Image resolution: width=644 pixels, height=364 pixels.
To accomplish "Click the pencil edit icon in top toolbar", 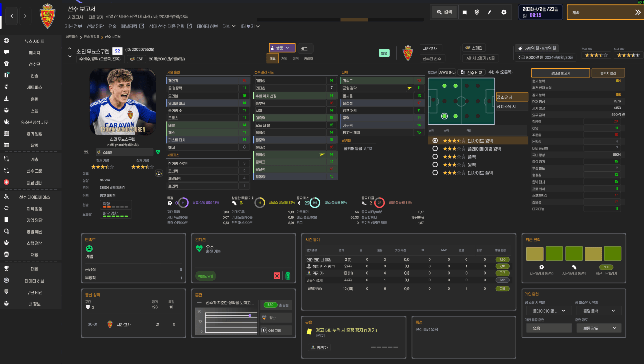I will (489, 12).
